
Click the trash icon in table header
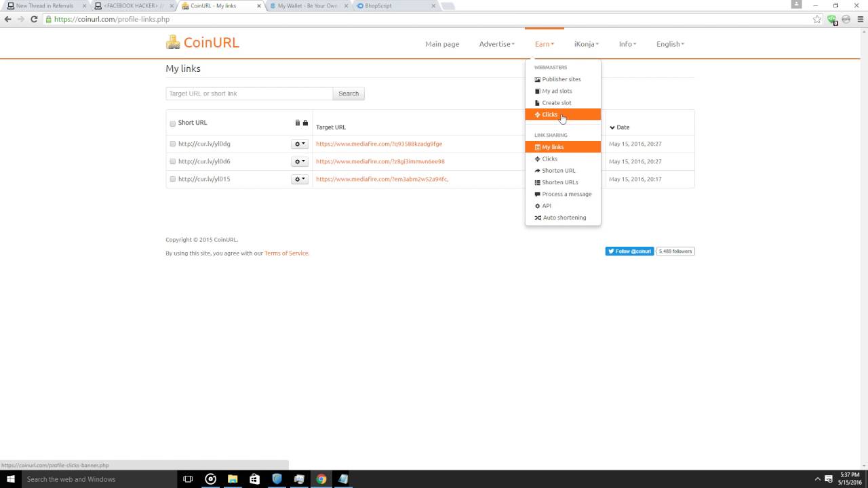coord(297,123)
